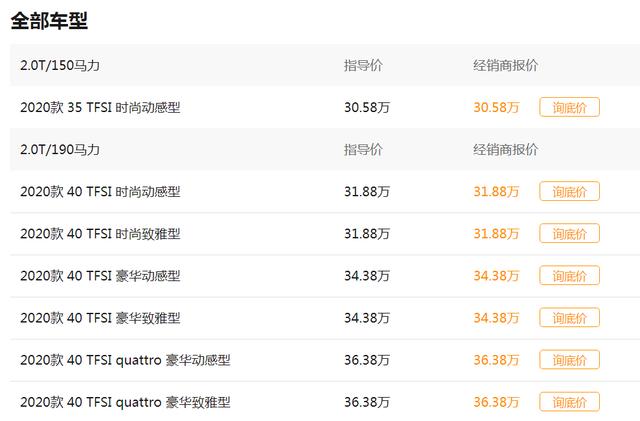Click 经销商报价 header in 150马力 group

coord(506,65)
